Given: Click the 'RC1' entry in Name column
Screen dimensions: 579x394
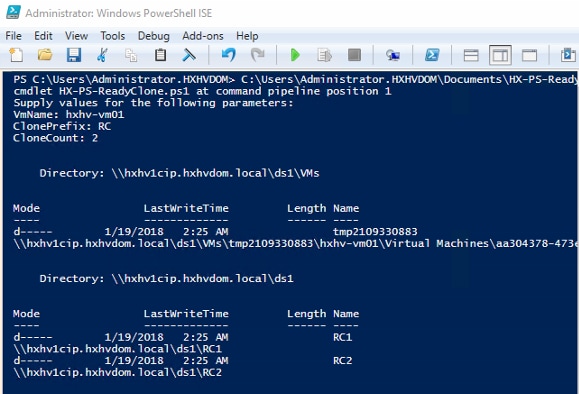Looking at the screenshot, I should click(x=343, y=337).
